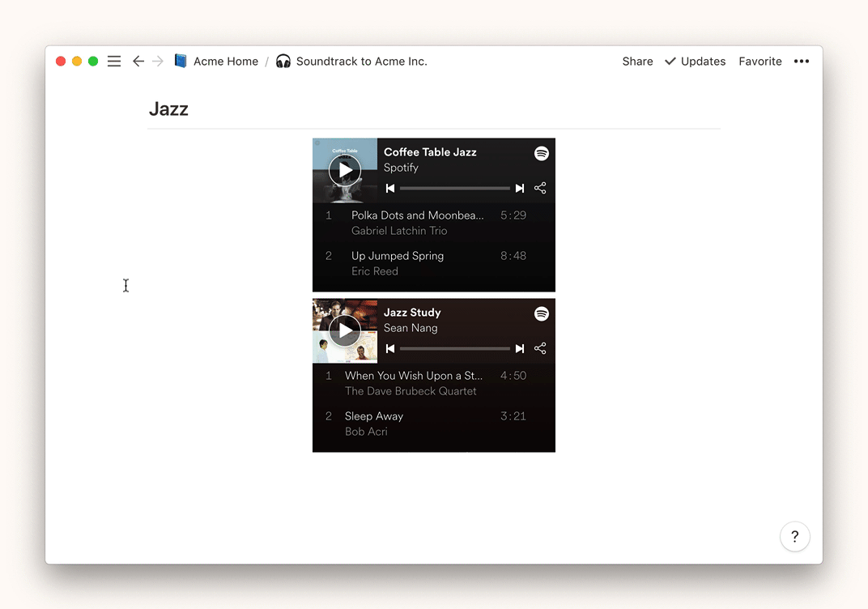Open the sidebar hamburger menu
The image size is (868, 609).
114,62
